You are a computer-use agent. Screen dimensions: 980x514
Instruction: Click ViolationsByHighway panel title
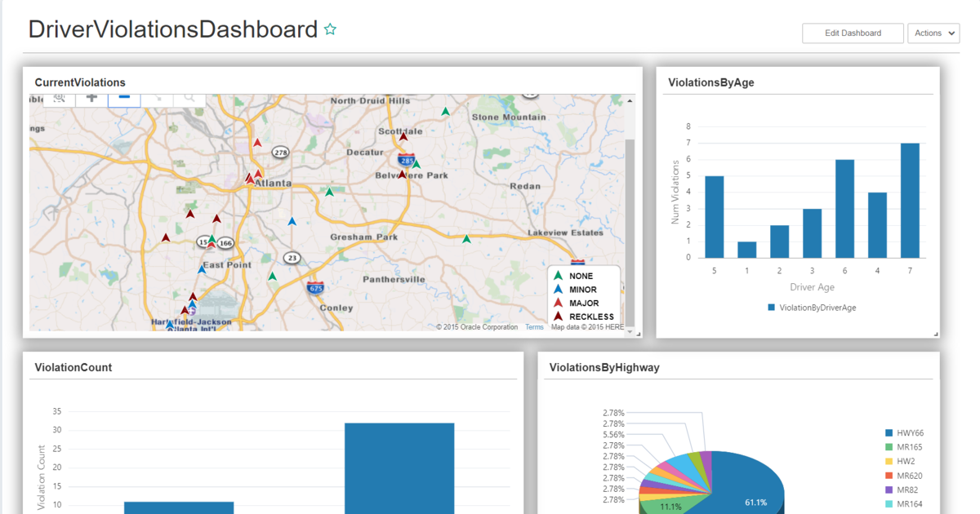tap(604, 368)
